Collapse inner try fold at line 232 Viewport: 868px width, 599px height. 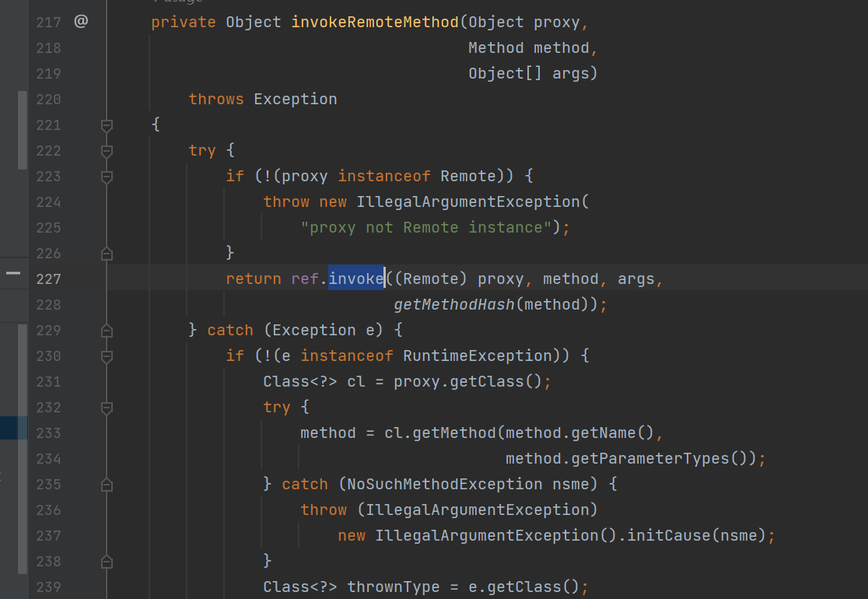tap(107, 408)
